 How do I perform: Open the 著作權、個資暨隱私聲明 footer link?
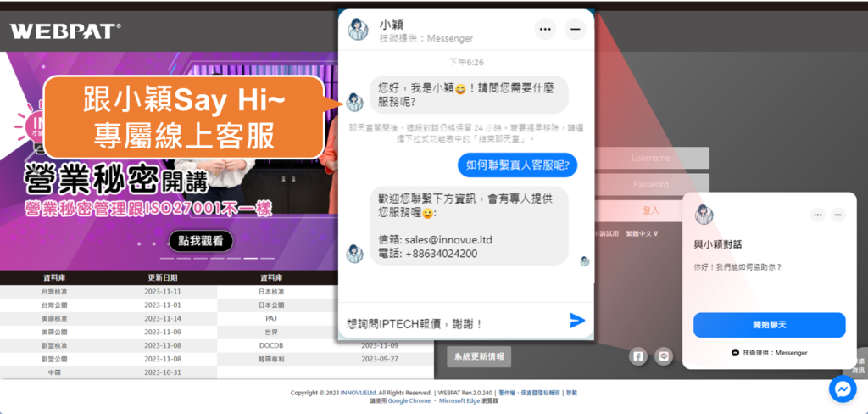coord(529,393)
